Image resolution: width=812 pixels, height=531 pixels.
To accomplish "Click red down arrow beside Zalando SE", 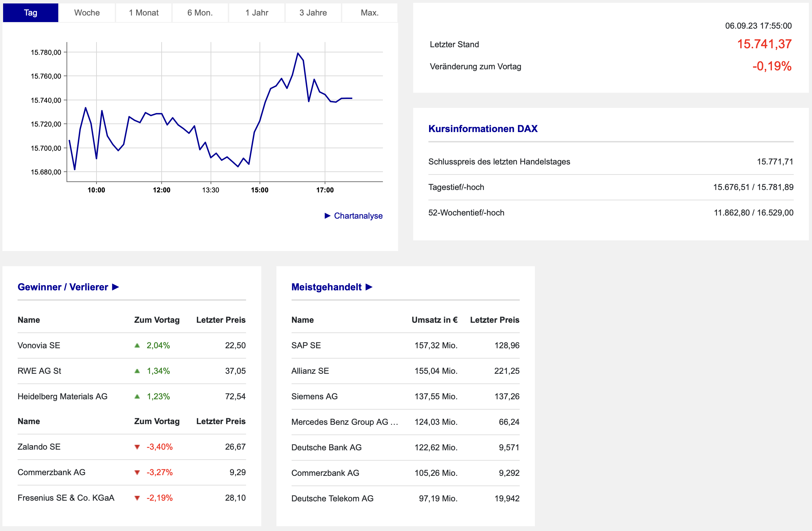I will pyautogui.click(x=137, y=447).
